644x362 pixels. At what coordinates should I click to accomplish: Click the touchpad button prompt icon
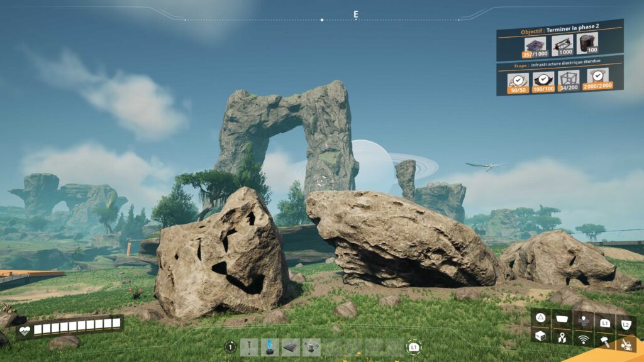562,319
